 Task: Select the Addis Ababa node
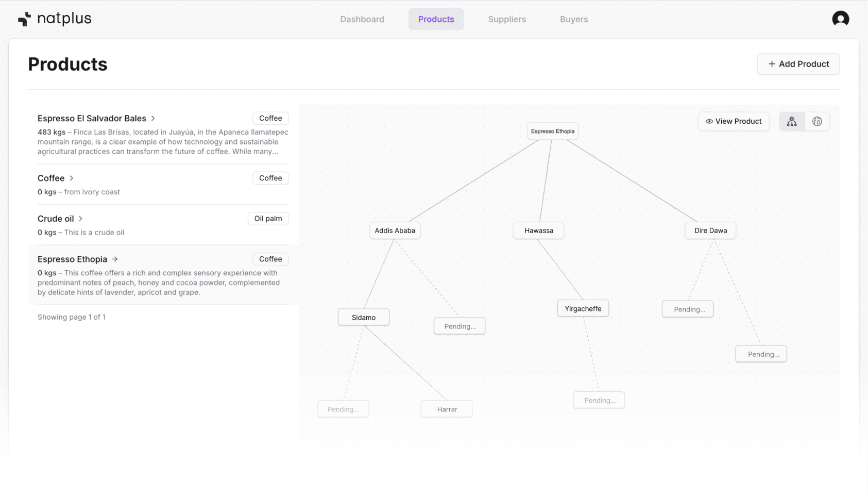395,230
